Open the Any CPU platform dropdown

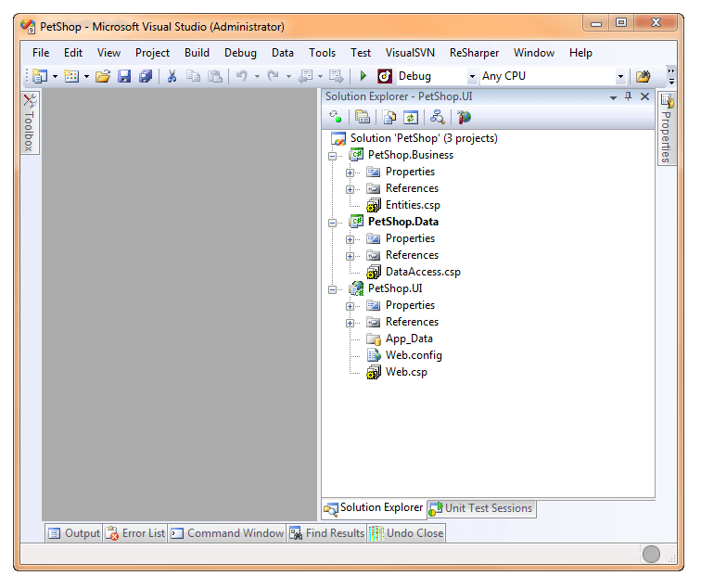point(620,76)
